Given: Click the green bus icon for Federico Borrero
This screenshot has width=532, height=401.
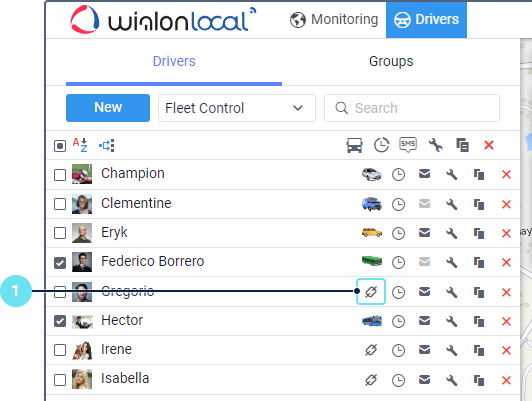Looking at the screenshot, I should click(372, 261).
